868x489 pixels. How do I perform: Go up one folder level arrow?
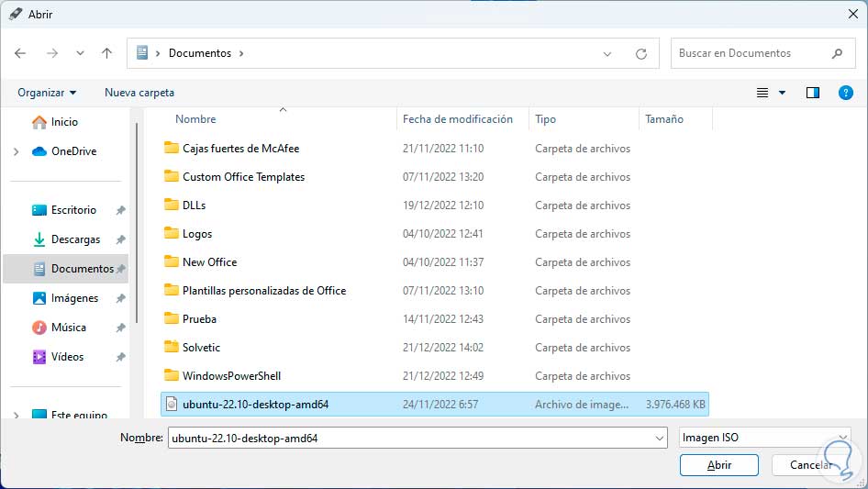[106, 53]
